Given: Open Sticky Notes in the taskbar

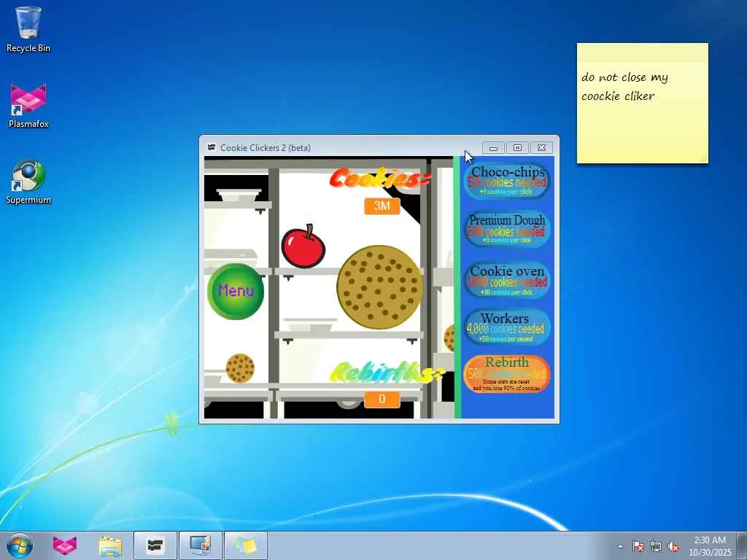Looking at the screenshot, I should [245, 545].
